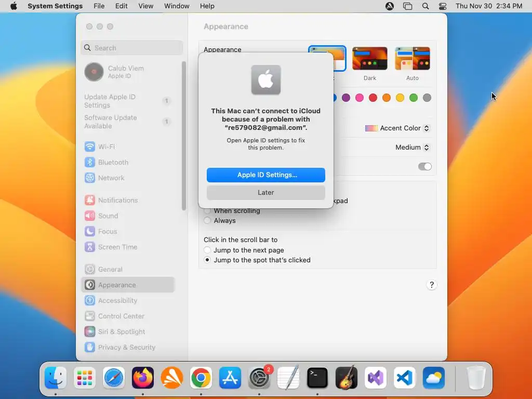Toggle the switch below Medium dropdown
Viewport: 532px width, 399px height.
(x=425, y=167)
